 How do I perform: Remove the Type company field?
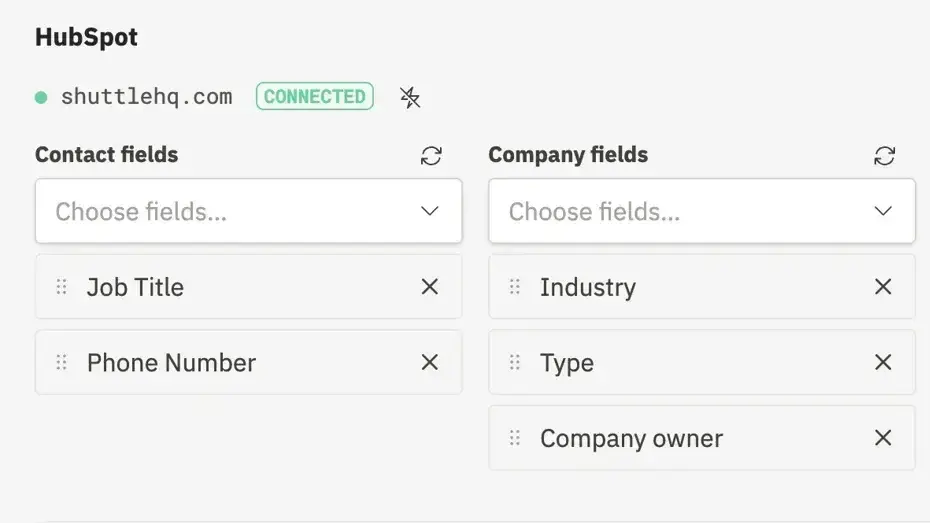click(x=883, y=362)
